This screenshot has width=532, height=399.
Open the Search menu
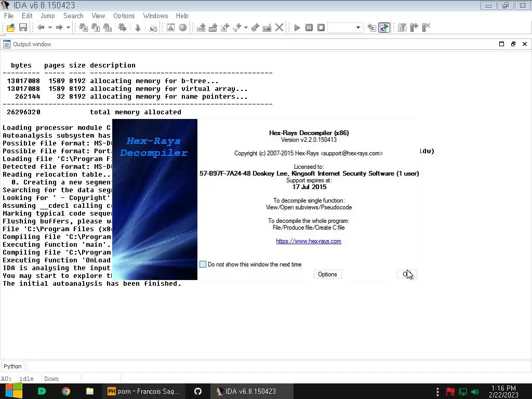click(x=73, y=16)
